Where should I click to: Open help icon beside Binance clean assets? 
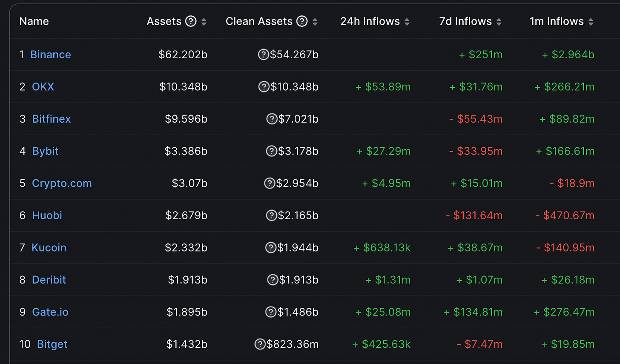(x=264, y=54)
